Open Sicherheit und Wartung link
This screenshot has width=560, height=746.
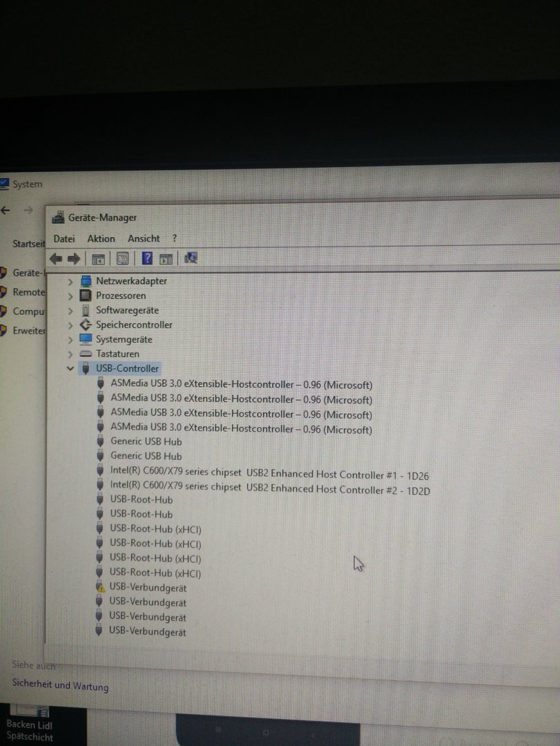[x=61, y=685]
